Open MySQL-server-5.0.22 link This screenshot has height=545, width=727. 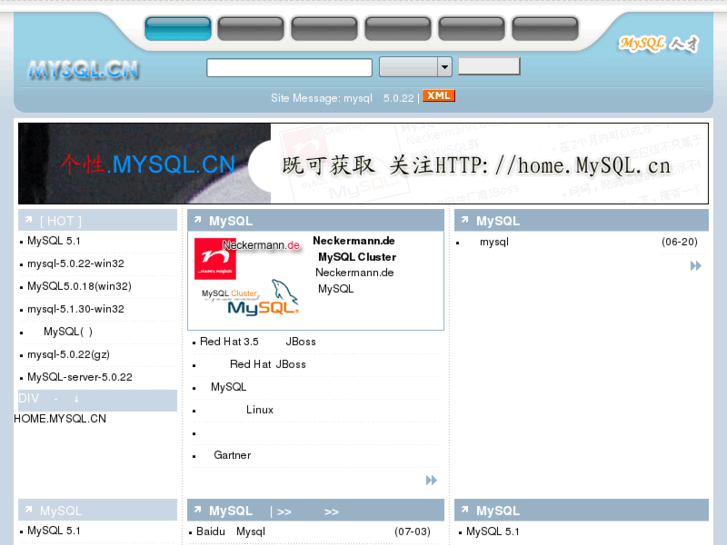[x=80, y=377]
